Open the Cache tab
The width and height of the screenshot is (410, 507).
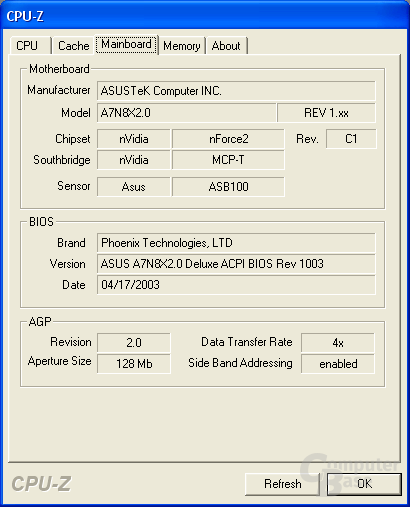(x=73, y=46)
